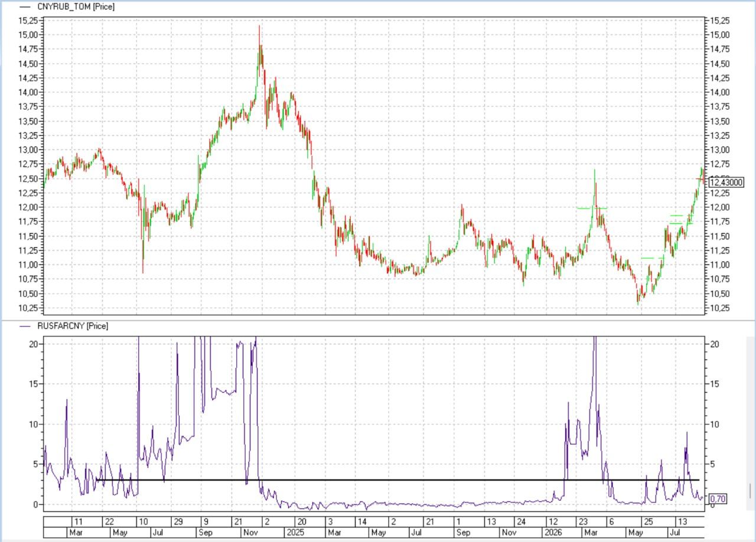The image size is (756, 542).
Task: Select the dark line marker beside CNYRUB_TOM
Action: pos(25,7)
